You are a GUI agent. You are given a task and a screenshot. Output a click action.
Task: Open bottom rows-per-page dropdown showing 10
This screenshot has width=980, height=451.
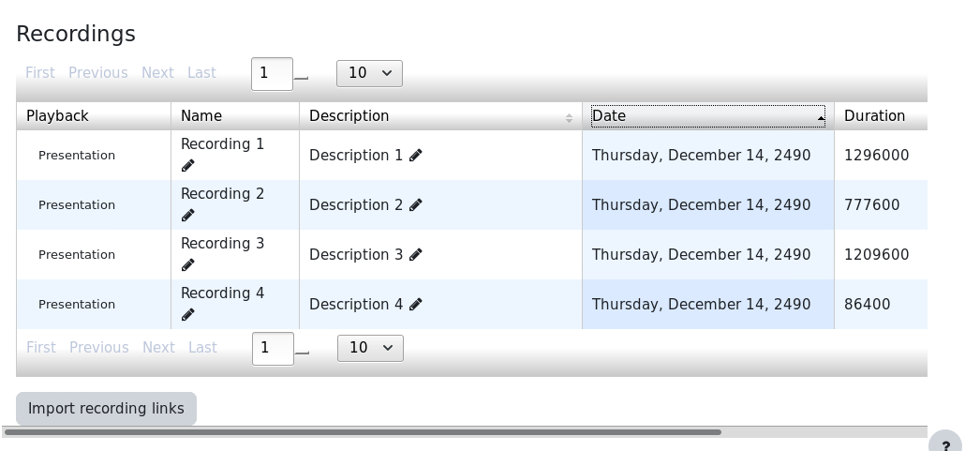[371, 349]
